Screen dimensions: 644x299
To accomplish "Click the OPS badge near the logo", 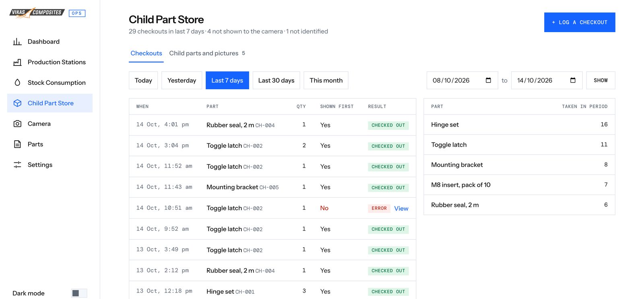I will (77, 13).
